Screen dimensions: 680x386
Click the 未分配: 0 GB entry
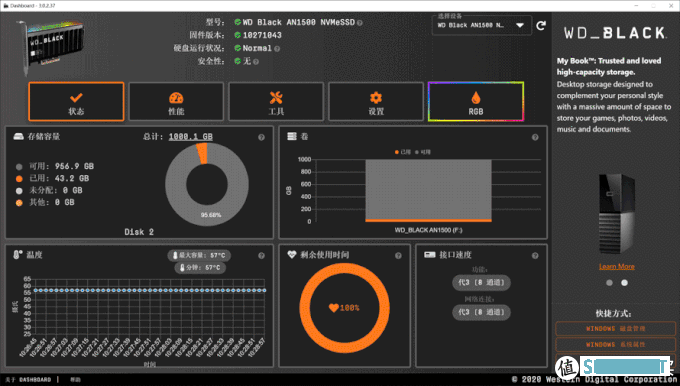point(49,190)
